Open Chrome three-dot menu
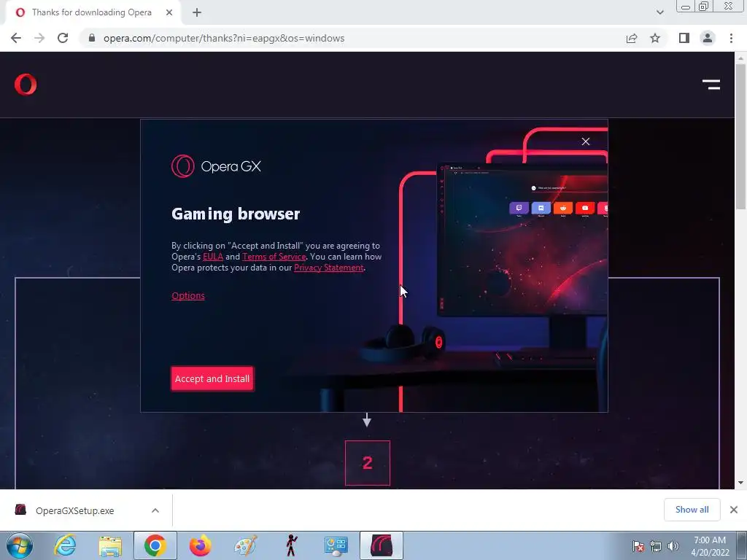 pos(731,38)
